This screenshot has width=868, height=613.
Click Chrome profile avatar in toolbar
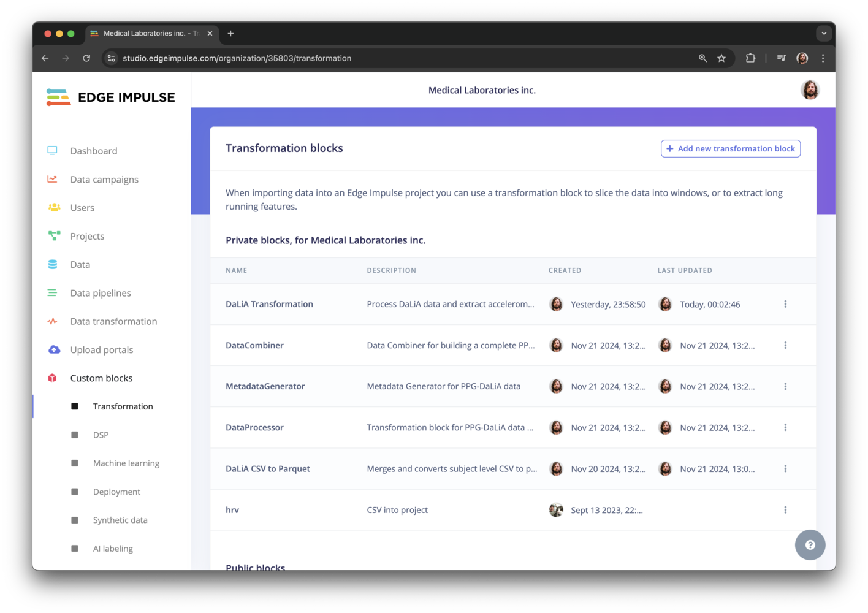pyautogui.click(x=802, y=58)
